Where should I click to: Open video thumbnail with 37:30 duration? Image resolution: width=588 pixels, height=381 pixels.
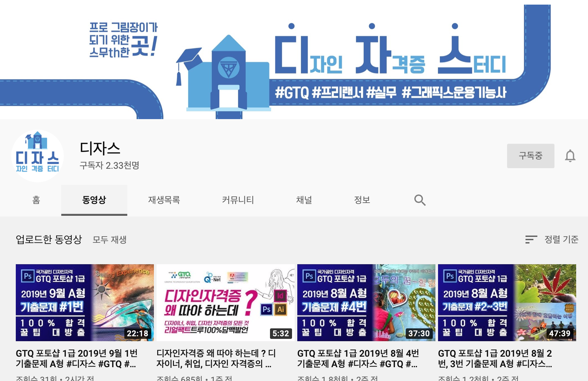366,303
